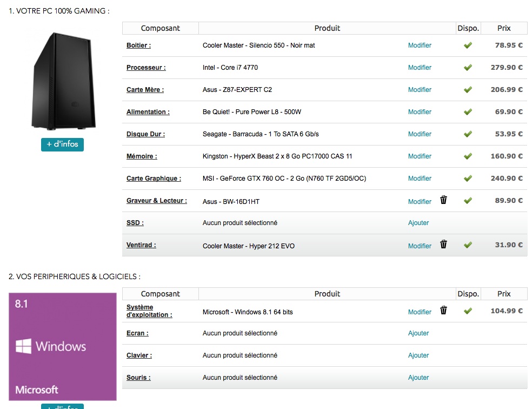The width and height of the screenshot is (532, 409).
Task: Click the green checkmark in the Processeur row
Action: (x=468, y=68)
